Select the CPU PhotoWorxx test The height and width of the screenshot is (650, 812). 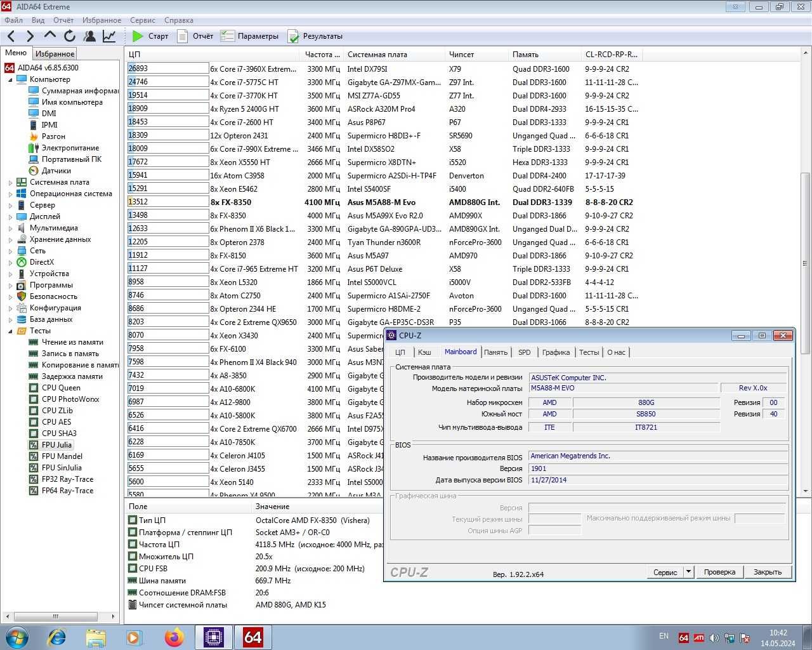click(70, 399)
